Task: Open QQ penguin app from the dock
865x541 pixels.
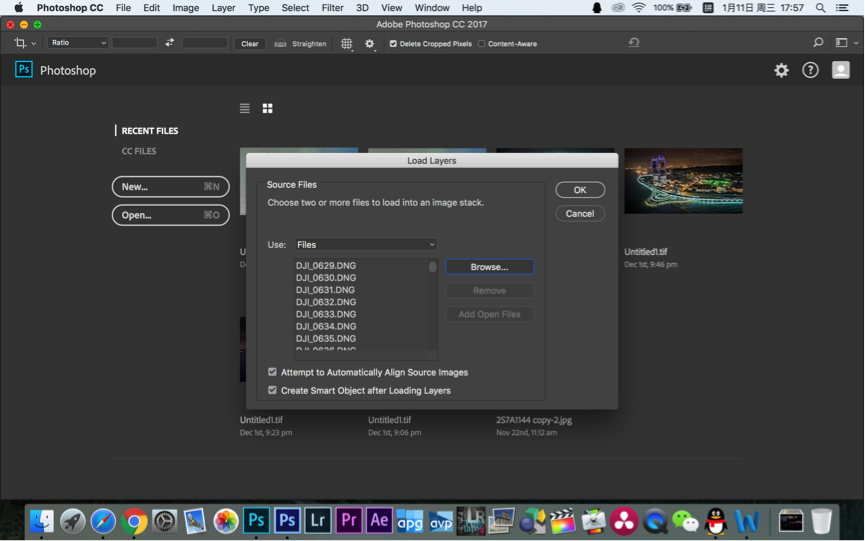Action: (716, 521)
